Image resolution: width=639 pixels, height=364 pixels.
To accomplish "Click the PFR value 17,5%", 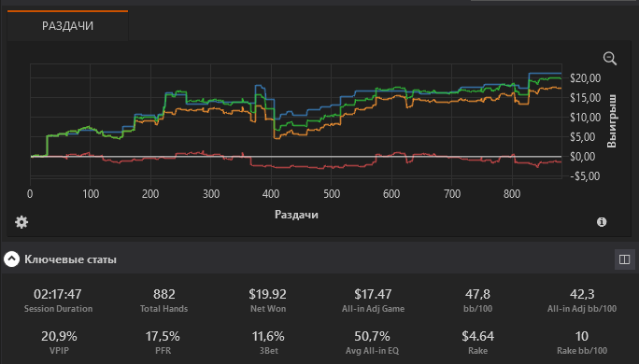I will pos(163,336).
